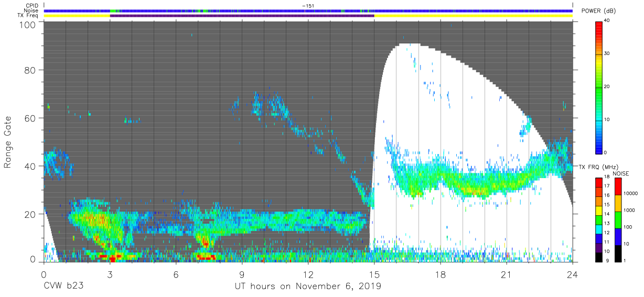The image size is (644, 297).
Task: Click the time axis label 12
Action: pos(308,274)
